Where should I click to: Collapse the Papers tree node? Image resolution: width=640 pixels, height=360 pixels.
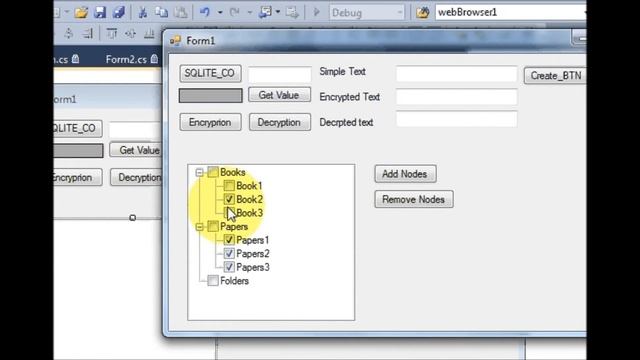(x=199, y=227)
